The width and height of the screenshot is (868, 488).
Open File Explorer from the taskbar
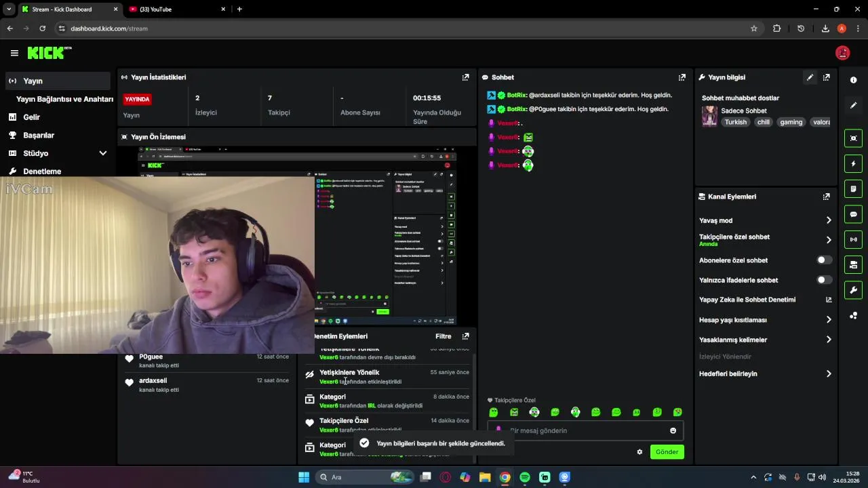tap(485, 477)
